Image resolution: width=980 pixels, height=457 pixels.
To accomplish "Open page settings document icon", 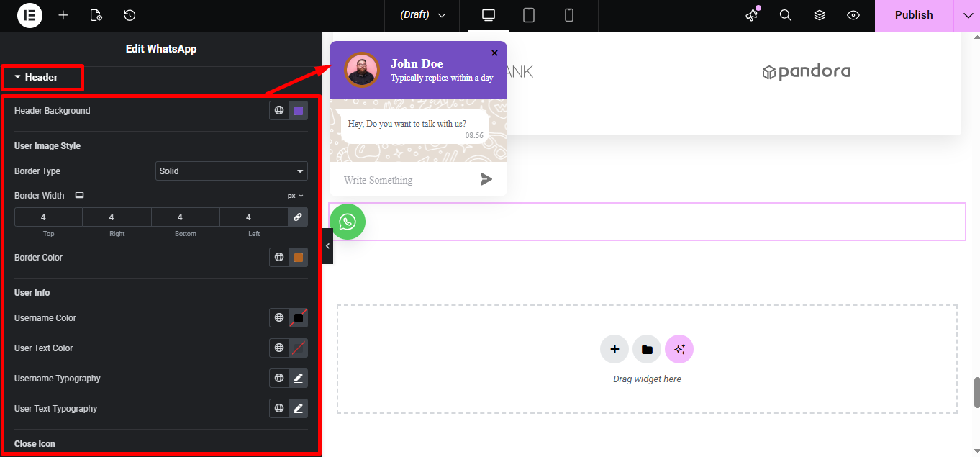I will click(96, 15).
